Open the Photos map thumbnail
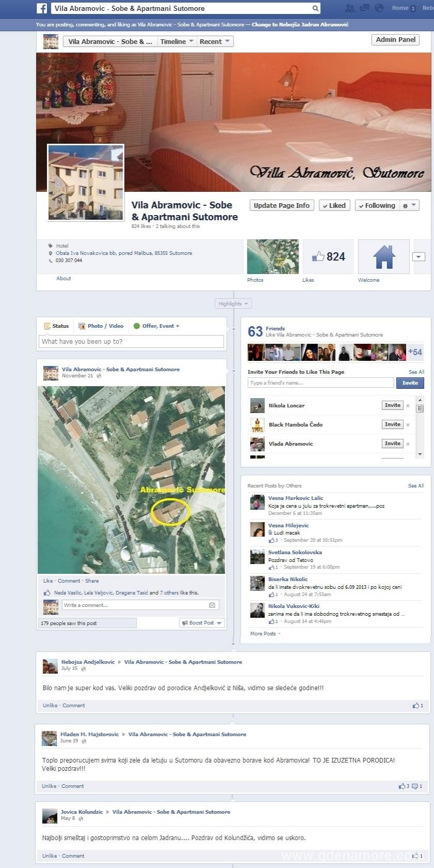The image size is (434, 868). 273,256
